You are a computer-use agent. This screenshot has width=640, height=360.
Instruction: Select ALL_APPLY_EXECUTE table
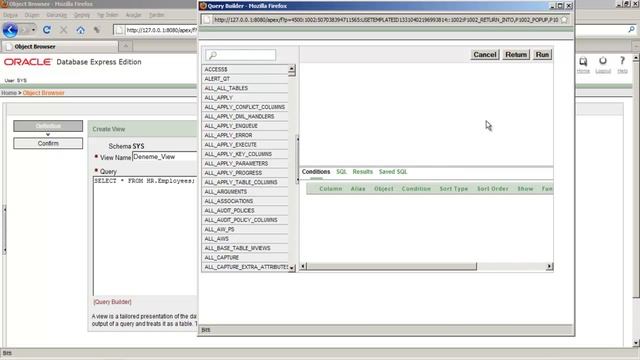pyautogui.click(x=245, y=144)
